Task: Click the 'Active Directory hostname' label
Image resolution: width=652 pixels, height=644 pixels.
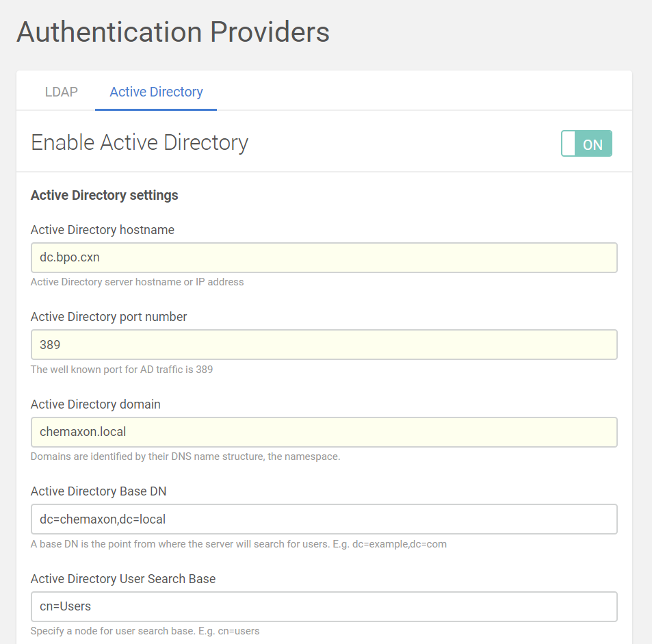Action: [103, 230]
